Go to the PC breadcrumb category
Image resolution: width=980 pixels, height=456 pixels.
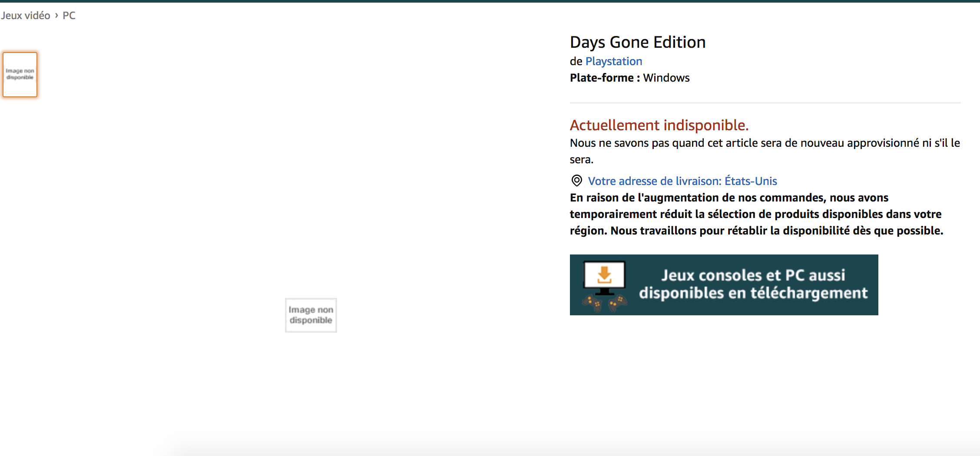(69, 15)
